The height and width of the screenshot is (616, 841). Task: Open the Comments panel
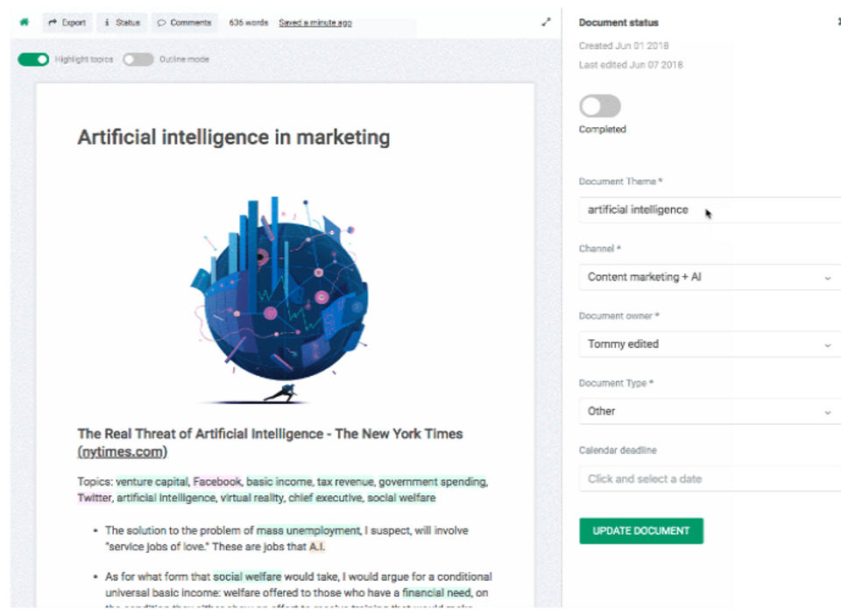[184, 23]
